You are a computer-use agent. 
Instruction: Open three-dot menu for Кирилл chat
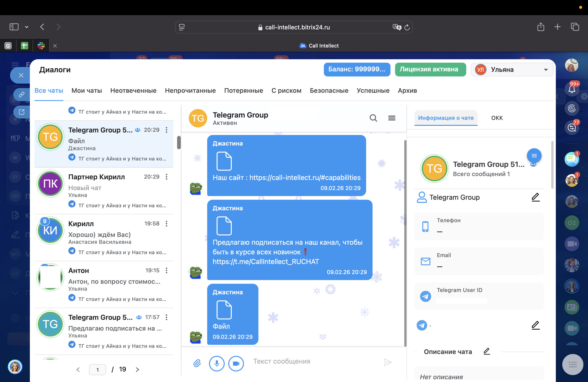point(167,224)
